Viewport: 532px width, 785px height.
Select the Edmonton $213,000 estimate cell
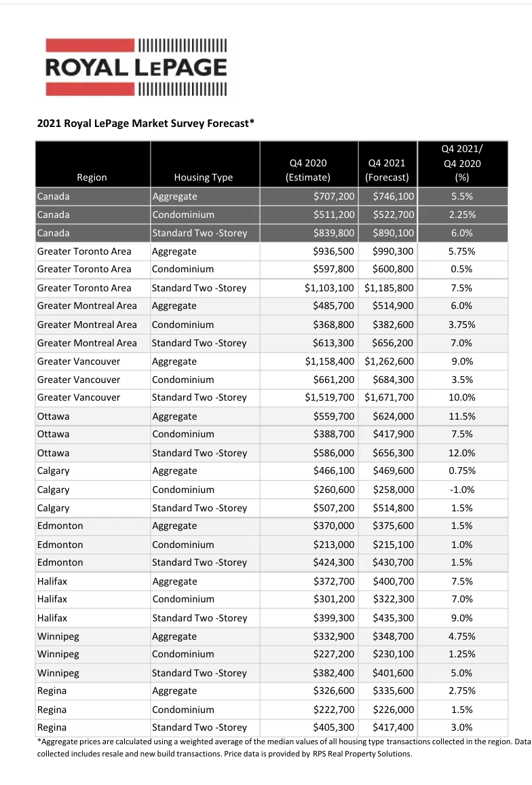coord(309,545)
